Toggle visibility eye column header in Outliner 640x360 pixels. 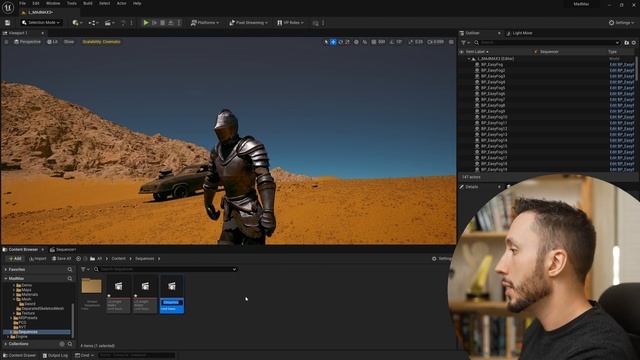(x=462, y=52)
